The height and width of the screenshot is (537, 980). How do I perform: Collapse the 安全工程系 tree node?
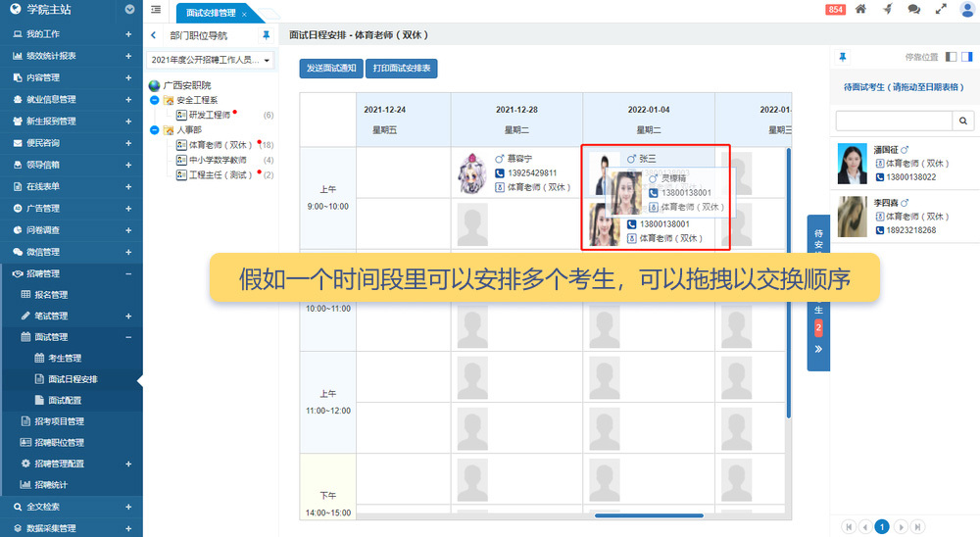155,100
